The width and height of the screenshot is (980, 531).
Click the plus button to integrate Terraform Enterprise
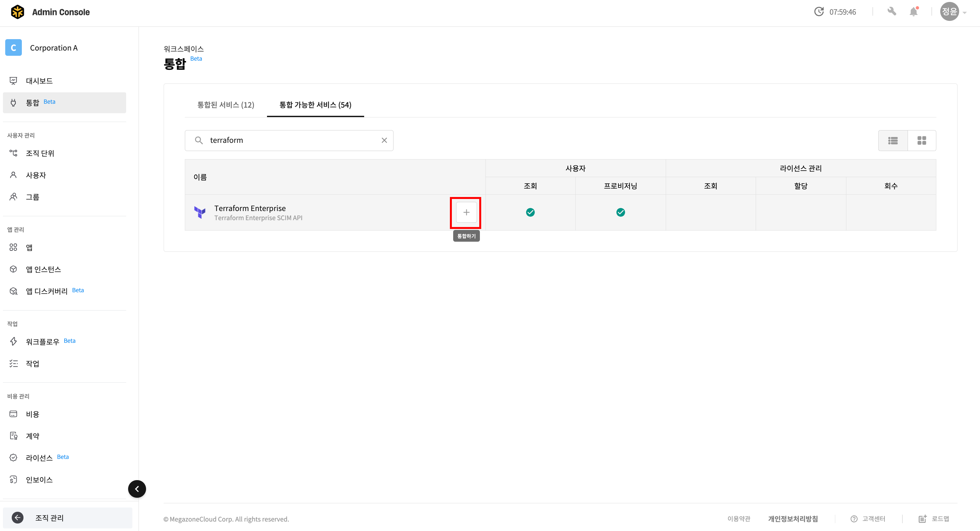point(466,212)
